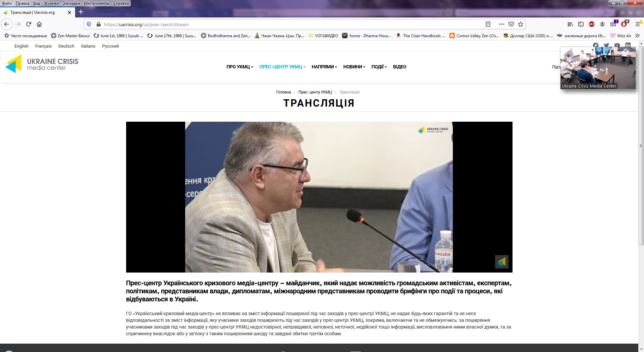This screenshot has width=644, height=352.
Task: Open the tracking protection shield icon
Action: click(89, 24)
